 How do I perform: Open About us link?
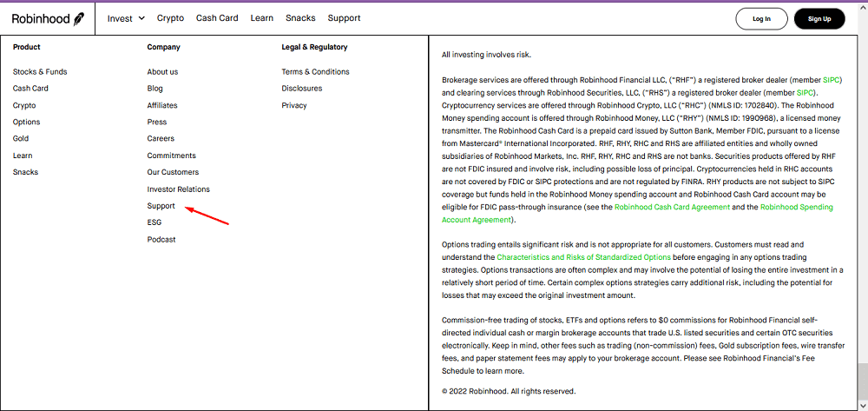click(x=163, y=72)
